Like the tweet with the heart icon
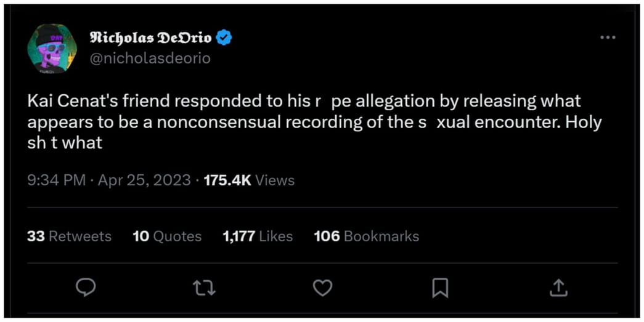 (x=322, y=287)
